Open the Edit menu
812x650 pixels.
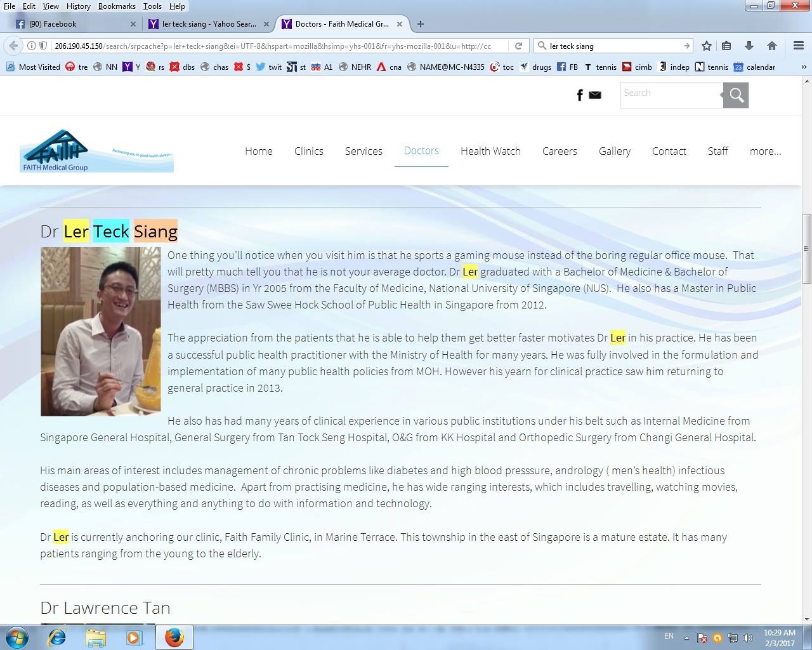click(29, 6)
